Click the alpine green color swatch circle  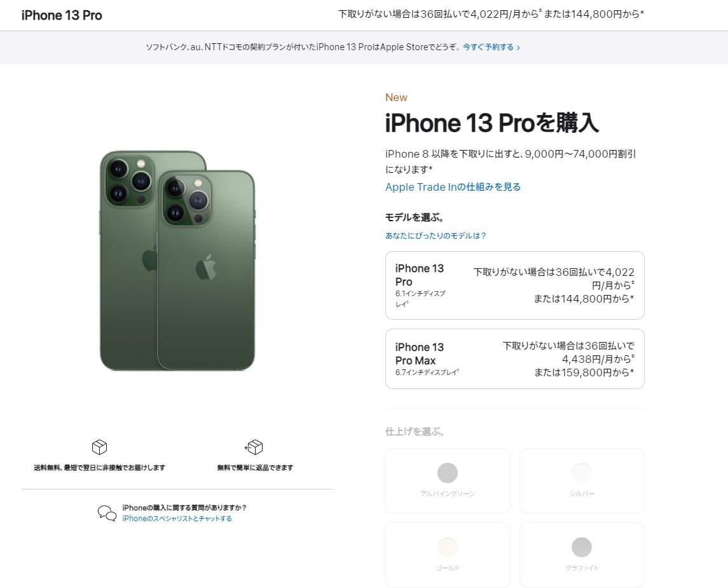448,473
